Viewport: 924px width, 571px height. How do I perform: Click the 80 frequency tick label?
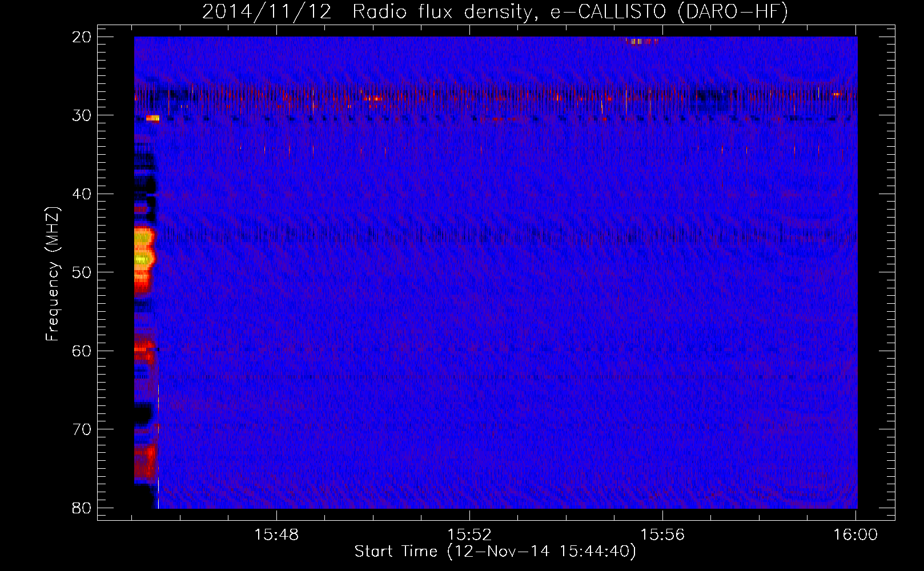(x=82, y=508)
